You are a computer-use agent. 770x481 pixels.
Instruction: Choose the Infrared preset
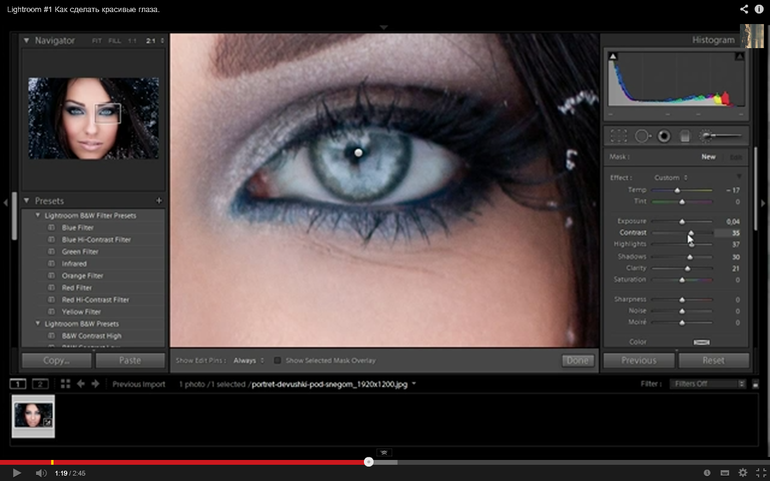click(x=76, y=263)
